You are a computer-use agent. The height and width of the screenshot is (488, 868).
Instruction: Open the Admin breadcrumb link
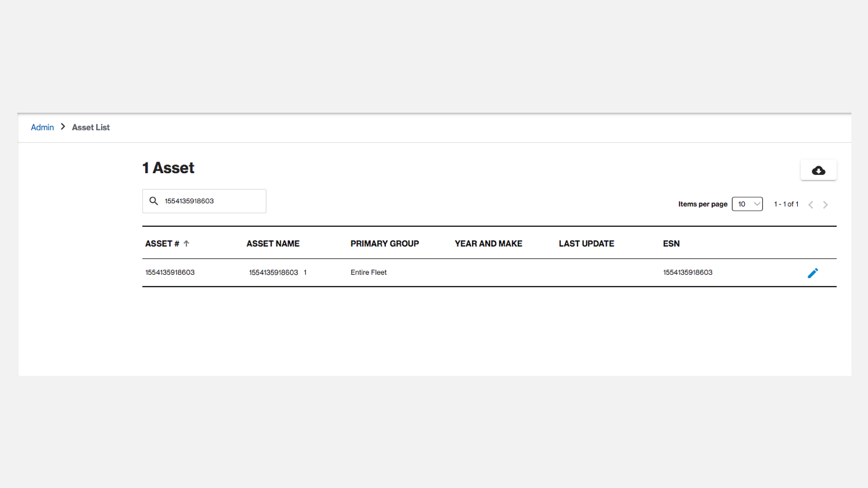[42, 127]
